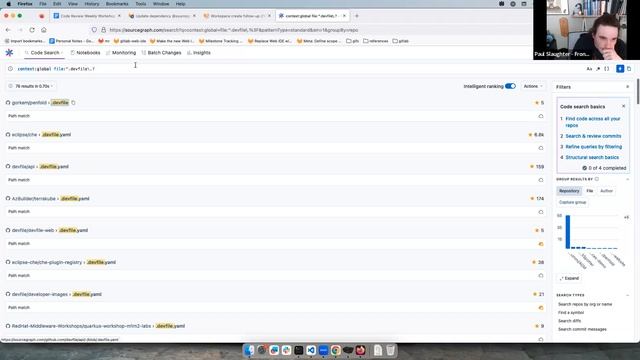
Task: Open 'Structural search basics' link
Action: pyautogui.click(x=592, y=157)
